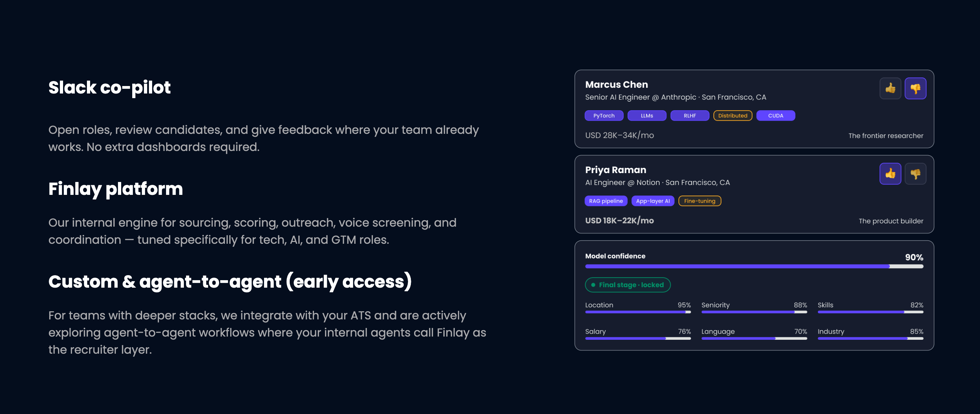Toggle the Fine-tuning outlined tag
The width and height of the screenshot is (980, 414).
tap(700, 201)
